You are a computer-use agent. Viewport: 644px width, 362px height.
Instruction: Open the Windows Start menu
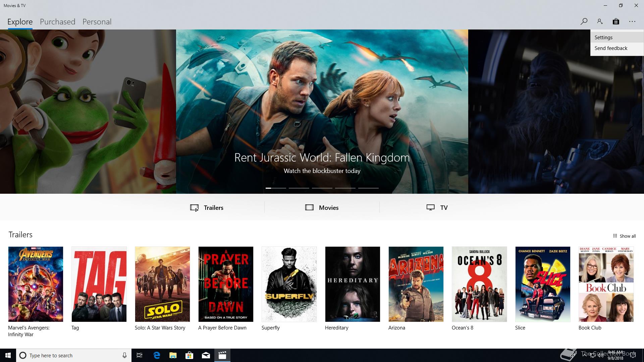pos(8,355)
